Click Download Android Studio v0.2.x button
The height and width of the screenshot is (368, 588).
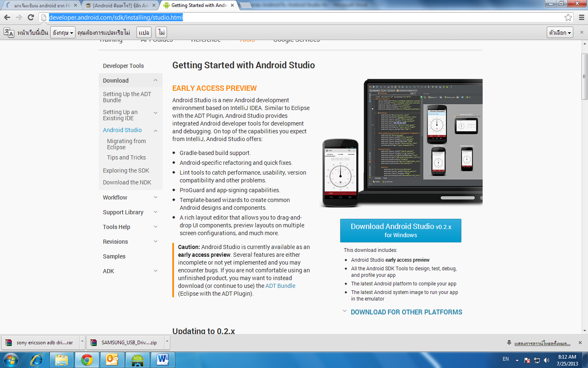(401, 231)
